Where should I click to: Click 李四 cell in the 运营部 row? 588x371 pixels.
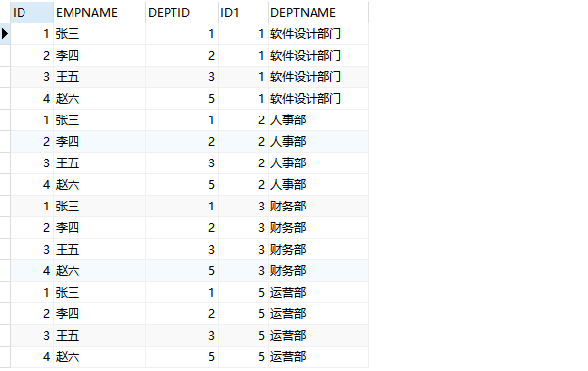pyautogui.click(x=99, y=313)
